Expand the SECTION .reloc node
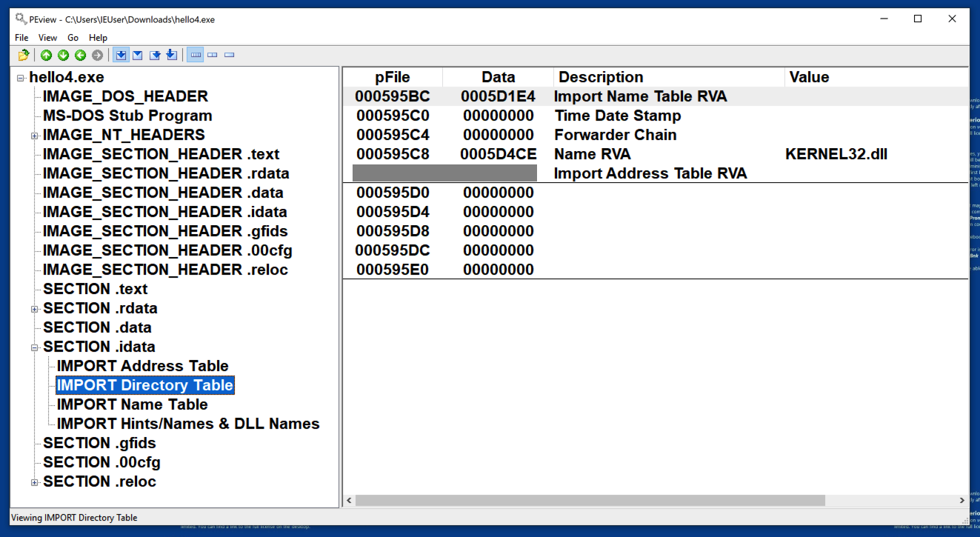The image size is (980, 537). point(34,482)
